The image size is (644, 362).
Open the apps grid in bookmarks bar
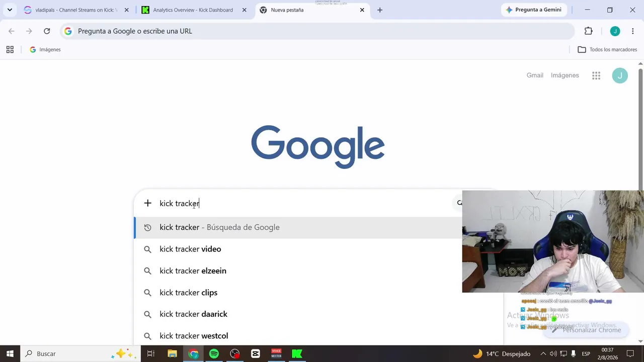[x=10, y=50]
